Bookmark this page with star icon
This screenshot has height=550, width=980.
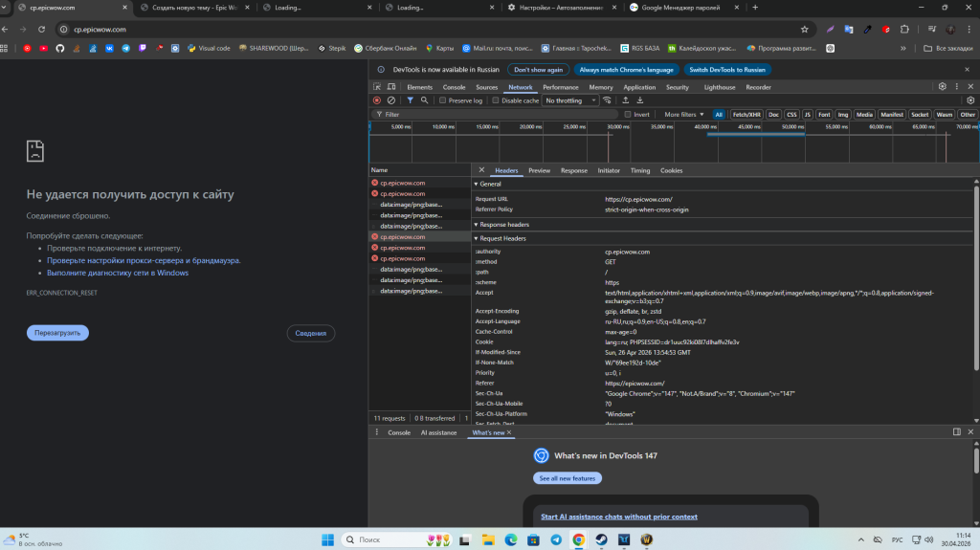tap(804, 30)
